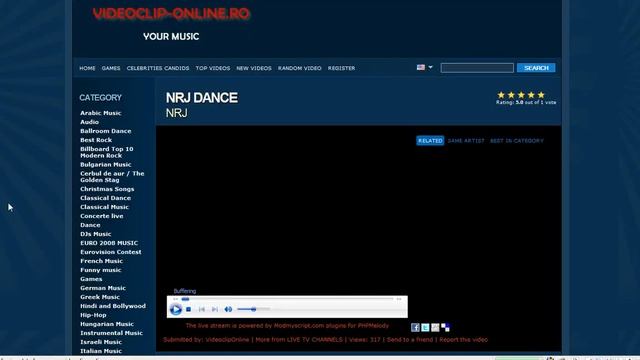Open the REGISTER page

342,68
